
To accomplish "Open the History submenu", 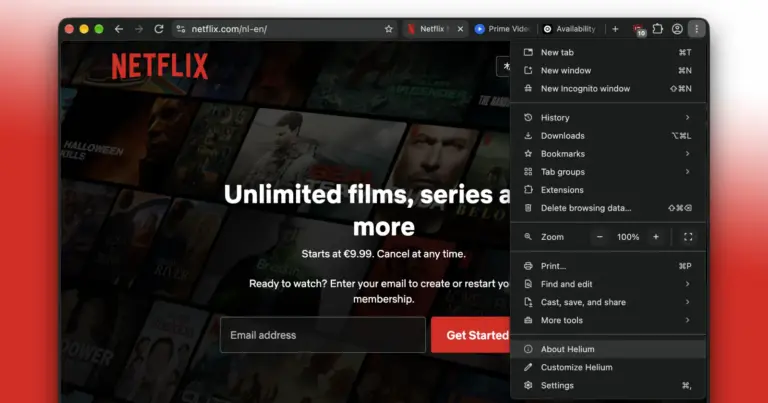I will (x=608, y=118).
